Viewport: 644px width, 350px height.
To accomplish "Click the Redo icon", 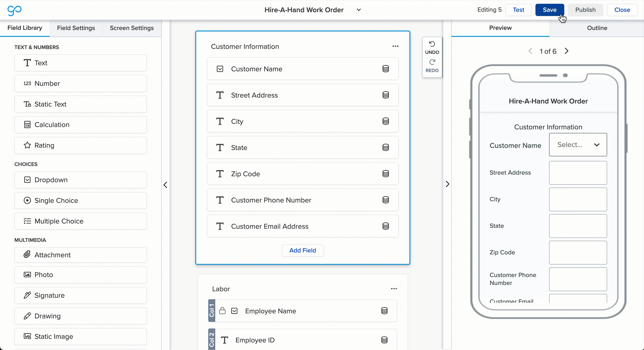I will point(432,62).
